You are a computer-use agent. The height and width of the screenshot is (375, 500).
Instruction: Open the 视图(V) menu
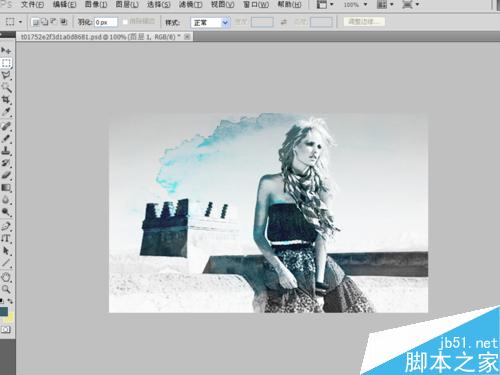(222, 5)
